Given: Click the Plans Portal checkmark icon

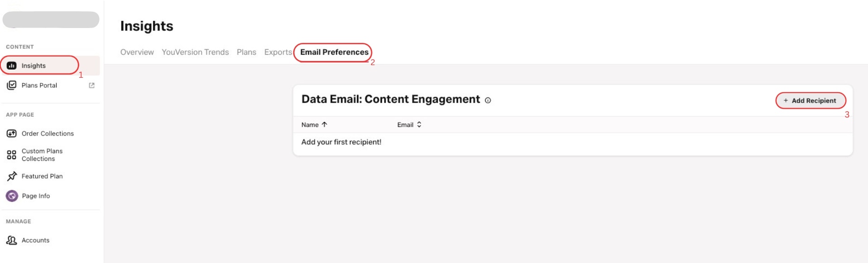Looking at the screenshot, I should [12, 85].
